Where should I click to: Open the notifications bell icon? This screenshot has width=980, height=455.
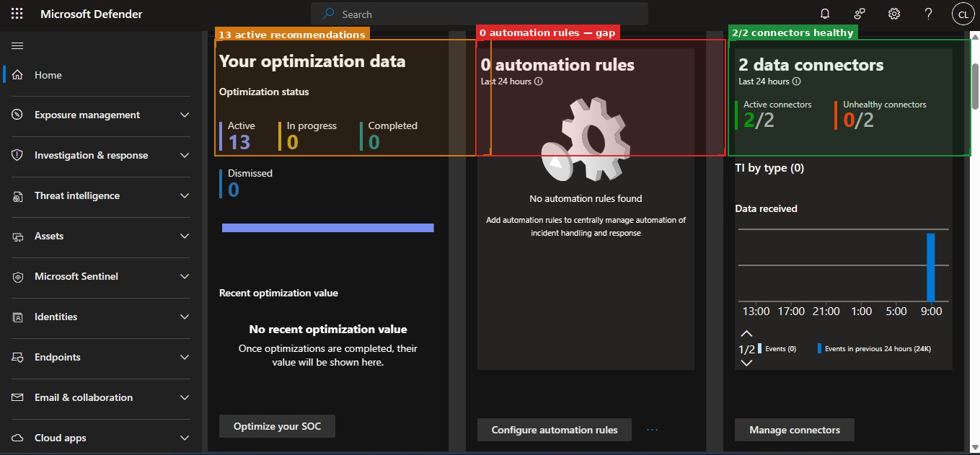click(x=825, y=14)
